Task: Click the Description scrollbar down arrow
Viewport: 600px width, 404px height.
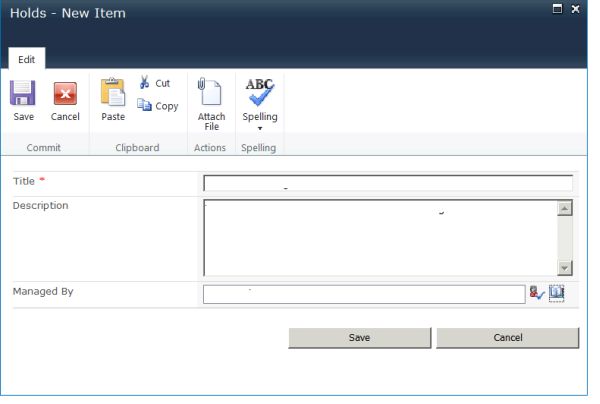Action: coord(564,268)
